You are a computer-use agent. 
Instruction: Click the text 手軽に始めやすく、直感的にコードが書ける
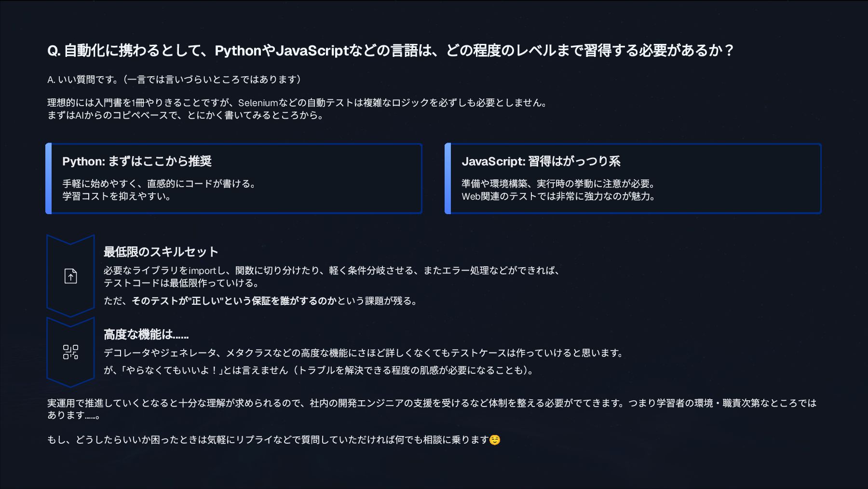point(160,184)
